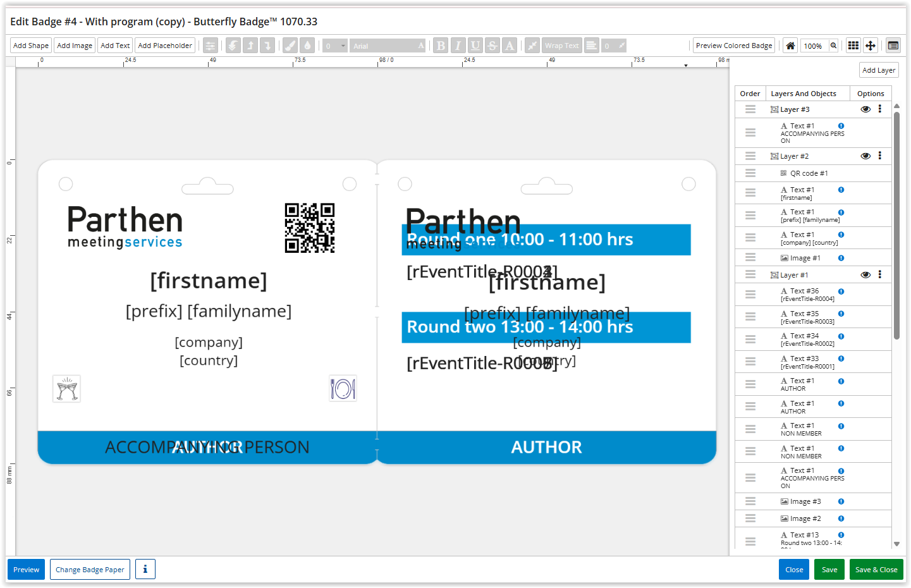The width and height of the screenshot is (911, 588).
Task: Toggle the layers panel icon in toolbar
Action: 893,46
